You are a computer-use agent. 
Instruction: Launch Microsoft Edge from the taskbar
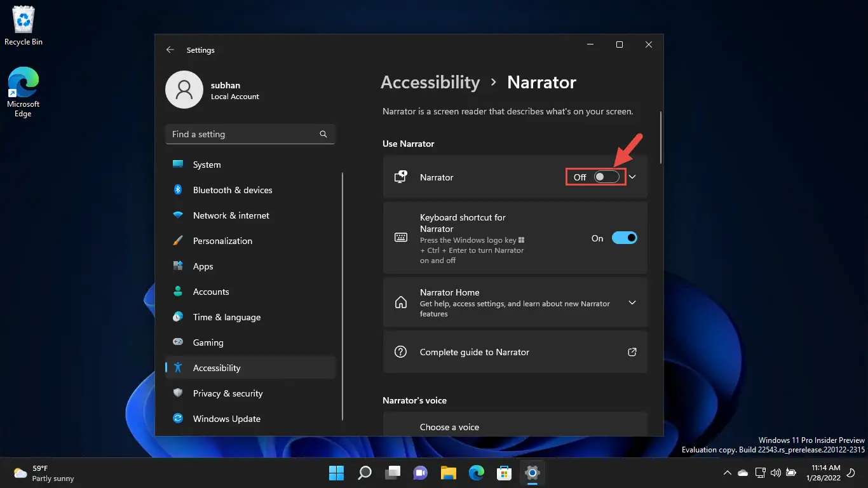click(x=477, y=473)
